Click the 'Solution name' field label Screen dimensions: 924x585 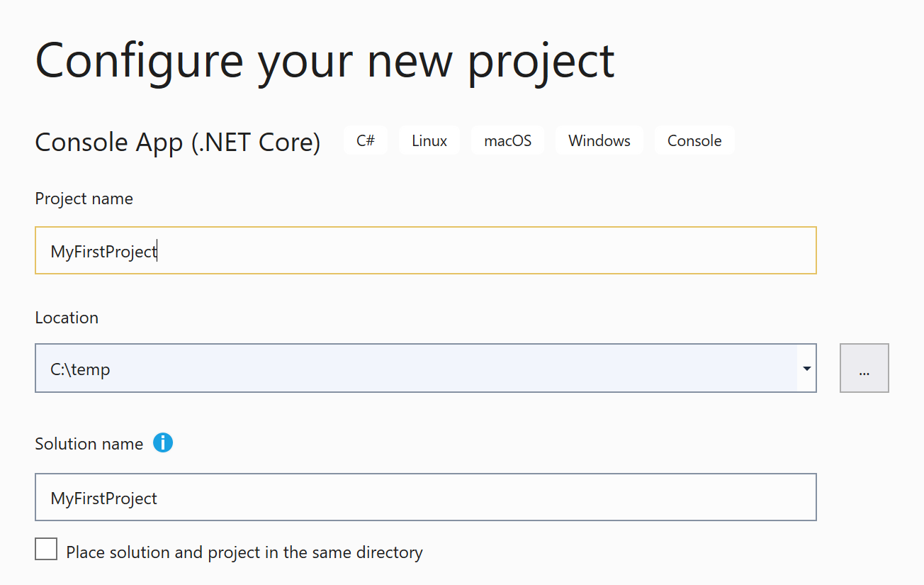coord(89,444)
